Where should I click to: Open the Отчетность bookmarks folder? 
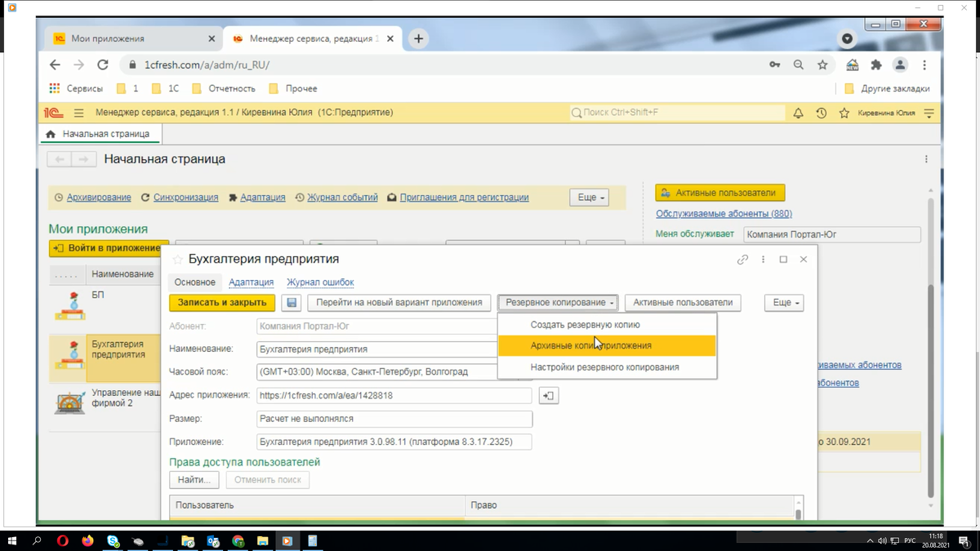pyautogui.click(x=223, y=88)
